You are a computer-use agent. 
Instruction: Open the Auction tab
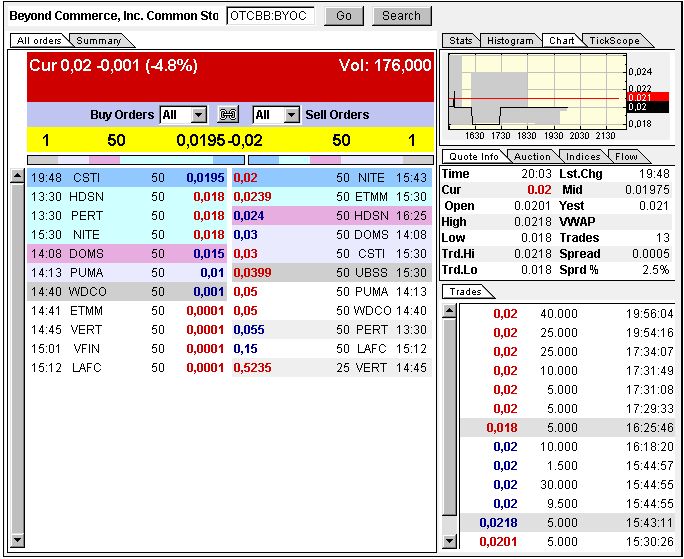(532, 156)
